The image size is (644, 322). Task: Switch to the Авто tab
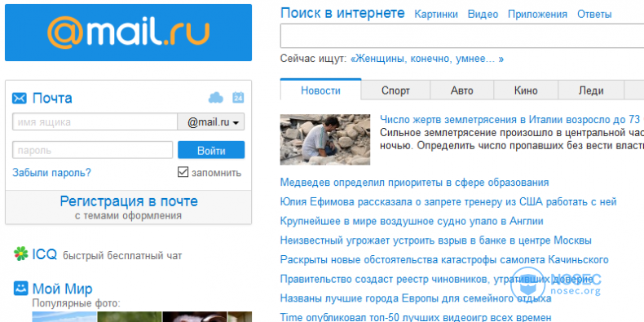[x=462, y=90]
